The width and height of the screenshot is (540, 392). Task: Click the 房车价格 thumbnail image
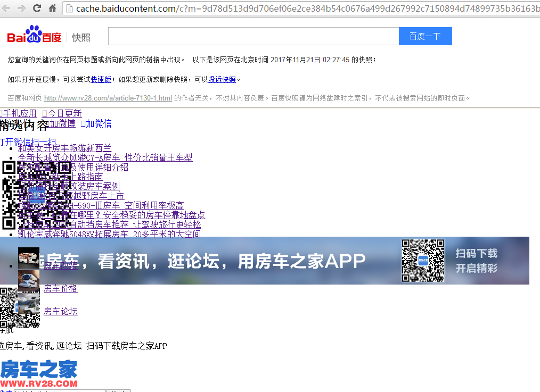[29, 281]
